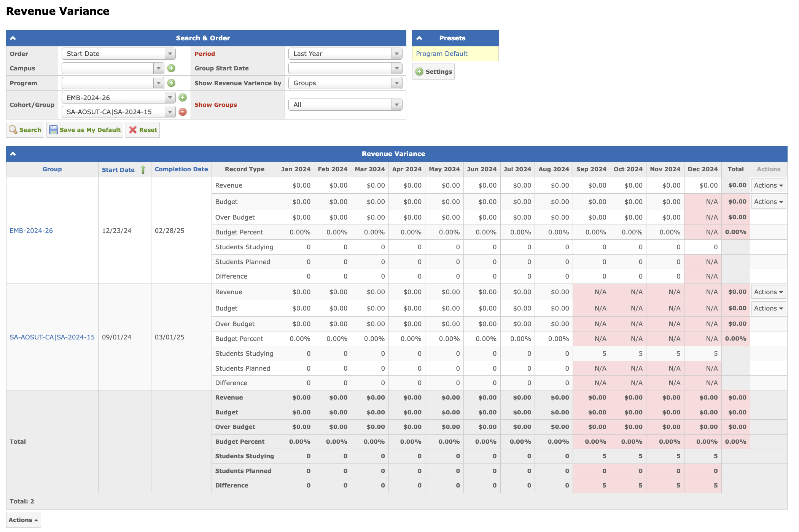Click Save as My Default disk icon
The height and width of the screenshot is (532, 799).
[x=85, y=130]
